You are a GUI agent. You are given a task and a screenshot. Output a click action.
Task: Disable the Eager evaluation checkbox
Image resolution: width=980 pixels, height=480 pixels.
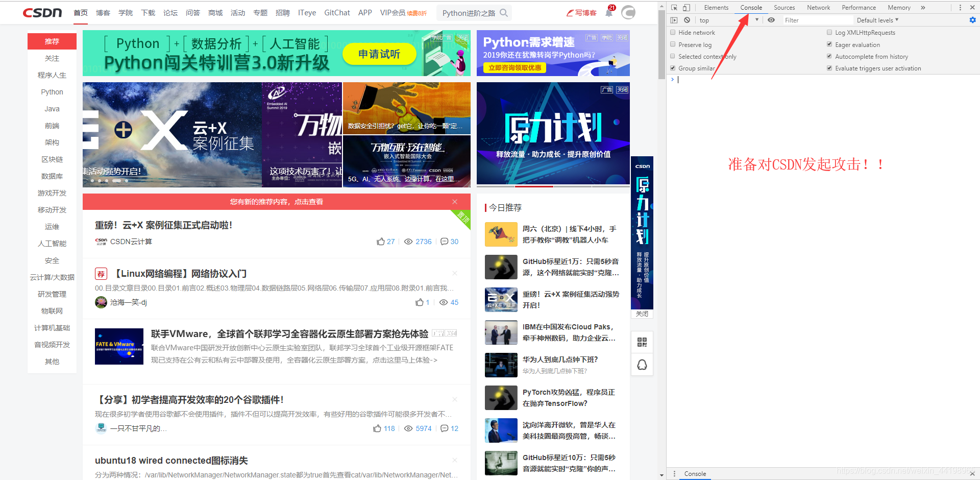pos(829,44)
